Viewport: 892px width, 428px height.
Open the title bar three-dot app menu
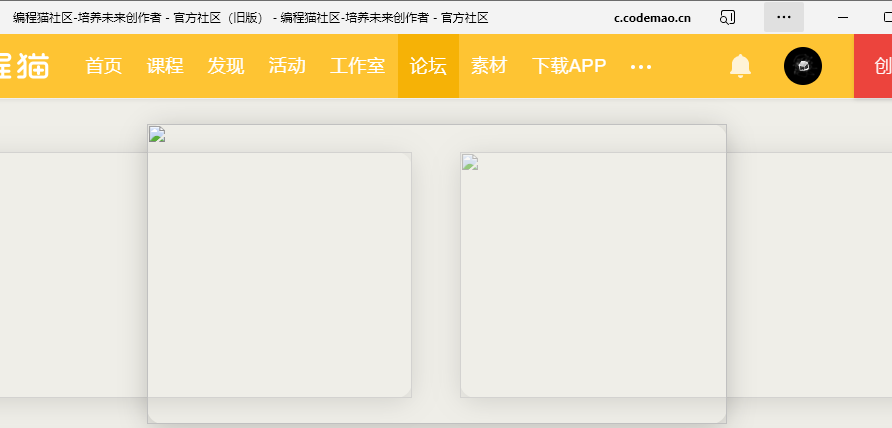(x=784, y=17)
